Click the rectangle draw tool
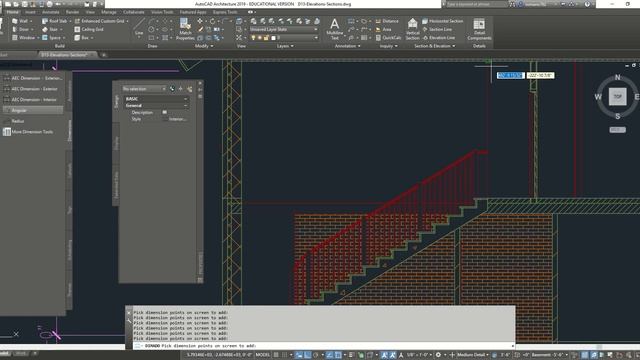 click(151, 38)
